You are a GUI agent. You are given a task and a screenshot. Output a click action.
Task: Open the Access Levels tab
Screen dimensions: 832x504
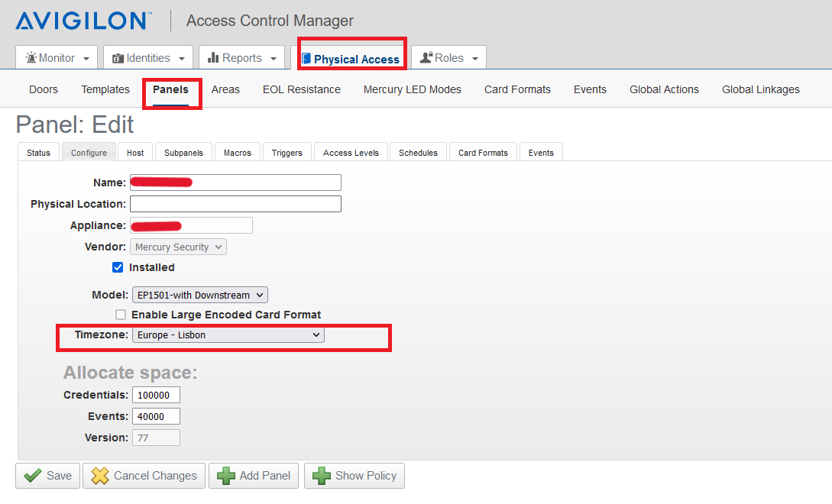(351, 153)
